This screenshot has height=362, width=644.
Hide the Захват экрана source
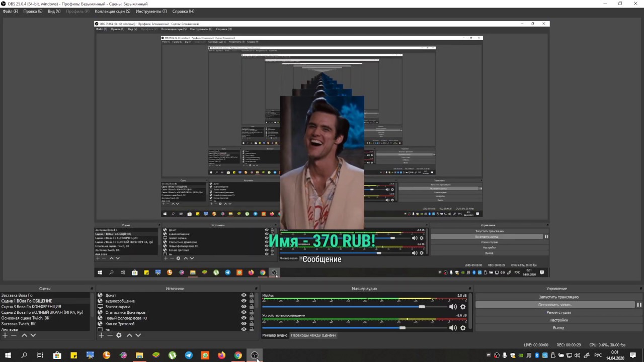pyautogui.click(x=244, y=307)
